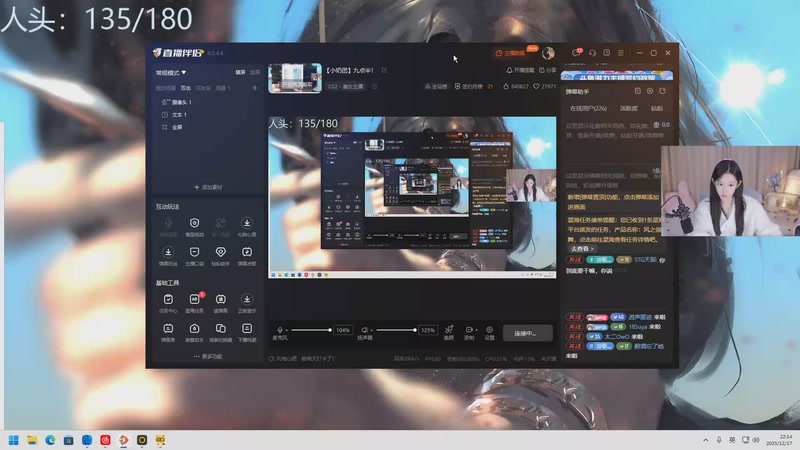Open 星海任务 with red badge
This screenshot has width=800, height=450.
pyautogui.click(x=194, y=303)
